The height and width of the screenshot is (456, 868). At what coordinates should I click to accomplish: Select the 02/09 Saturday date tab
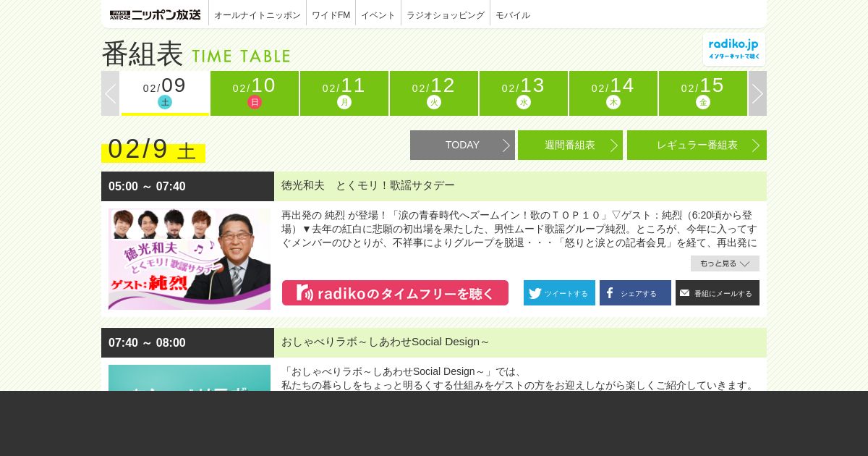pos(165,93)
